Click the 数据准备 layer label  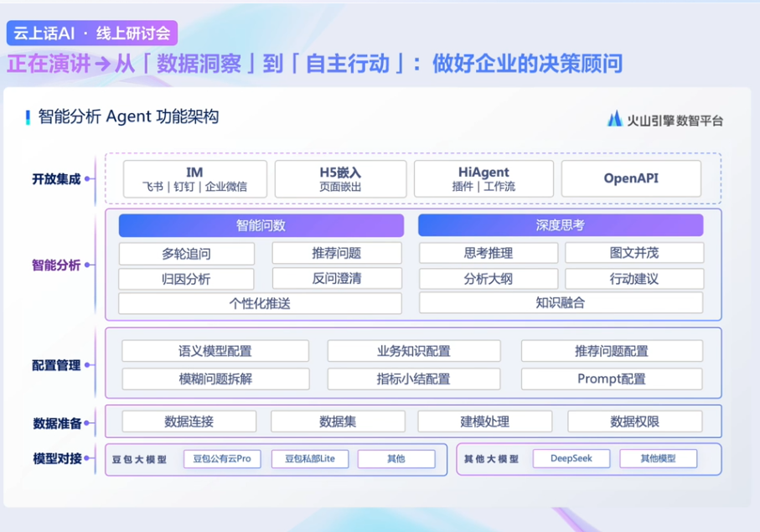coord(57,423)
